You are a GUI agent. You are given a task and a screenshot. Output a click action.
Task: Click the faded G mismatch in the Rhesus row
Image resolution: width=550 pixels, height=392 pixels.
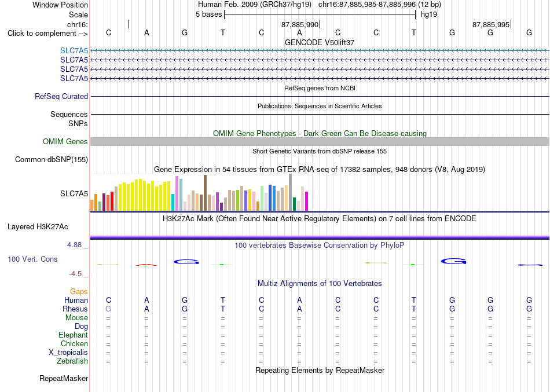(108, 309)
